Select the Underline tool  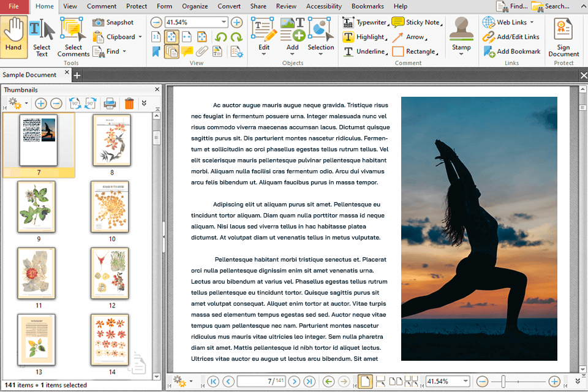365,51
